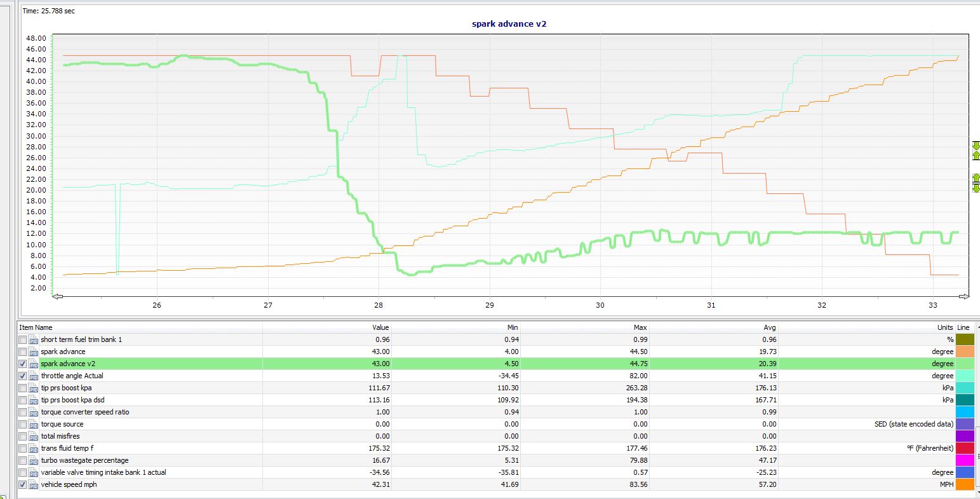Select the "variable valve timing intake bank 1 actual" name
980x499 pixels.
(104, 472)
